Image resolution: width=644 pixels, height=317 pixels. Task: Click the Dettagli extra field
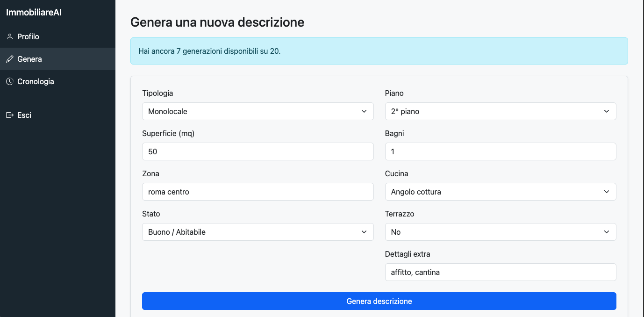[501, 272]
